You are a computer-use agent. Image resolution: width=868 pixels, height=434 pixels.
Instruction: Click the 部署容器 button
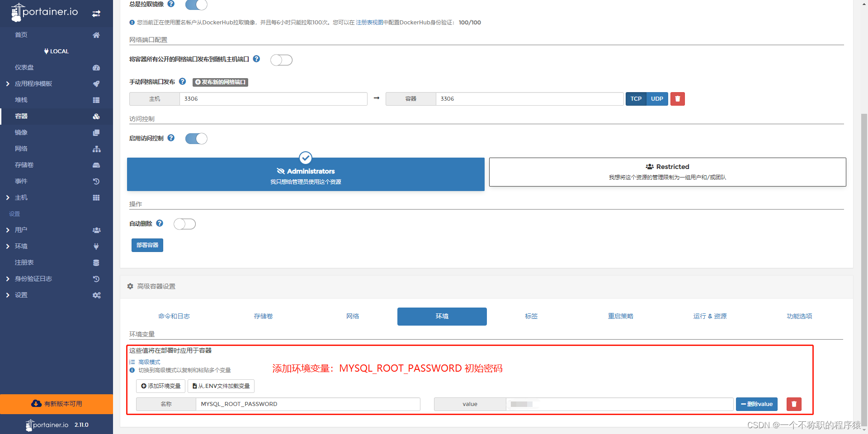(x=147, y=245)
